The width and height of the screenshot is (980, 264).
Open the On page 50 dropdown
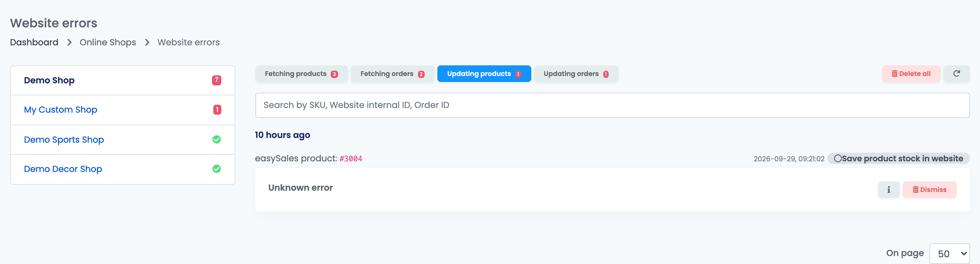pyautogui.click(x=949, y=253)
